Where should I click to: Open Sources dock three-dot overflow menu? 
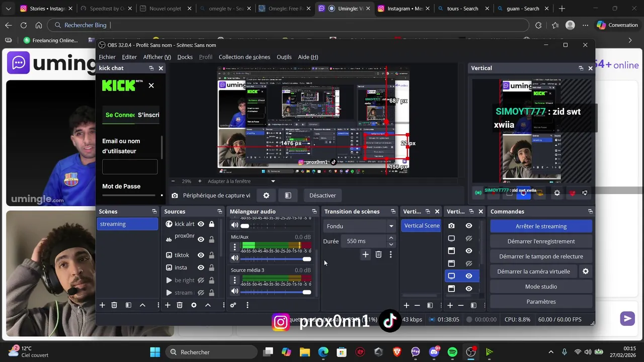pos(223,305)
